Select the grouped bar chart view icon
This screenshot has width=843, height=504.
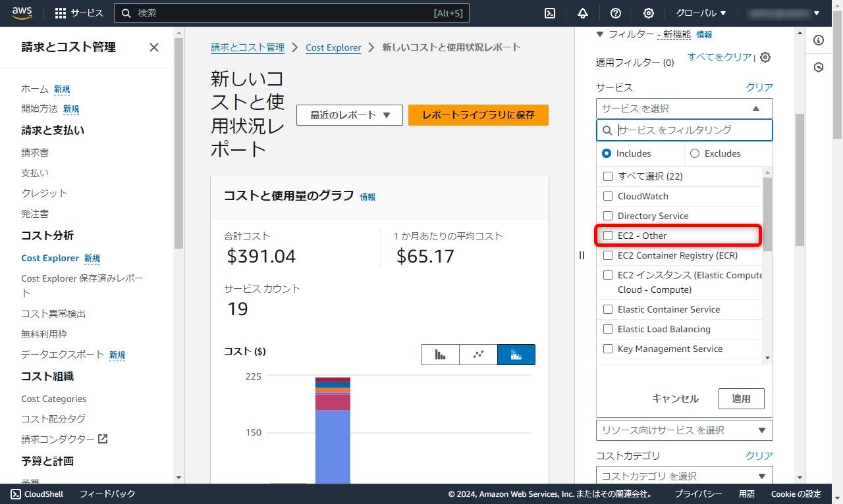(x=439, y=354)
